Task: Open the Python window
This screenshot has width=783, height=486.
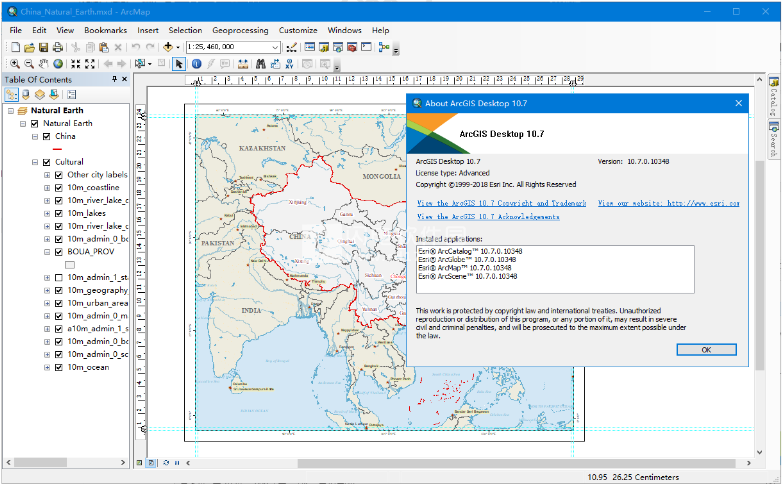Action: tap(366, 47)
